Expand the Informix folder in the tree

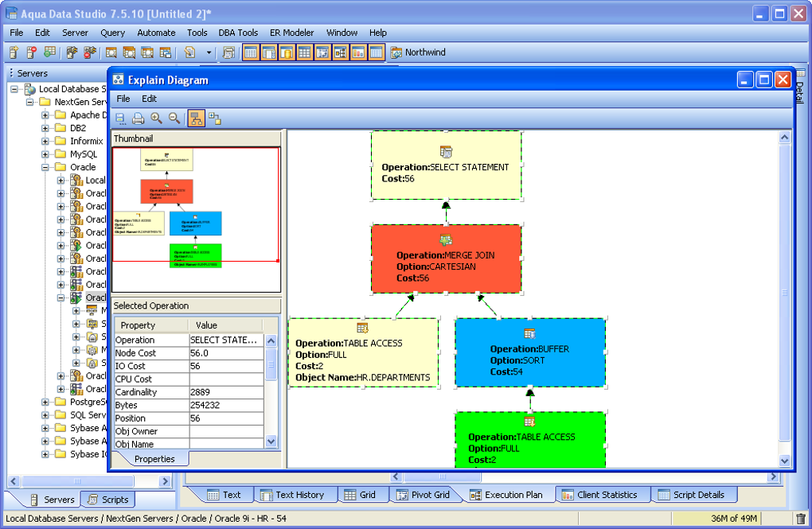pyautogui.click(x=45, y=141)
